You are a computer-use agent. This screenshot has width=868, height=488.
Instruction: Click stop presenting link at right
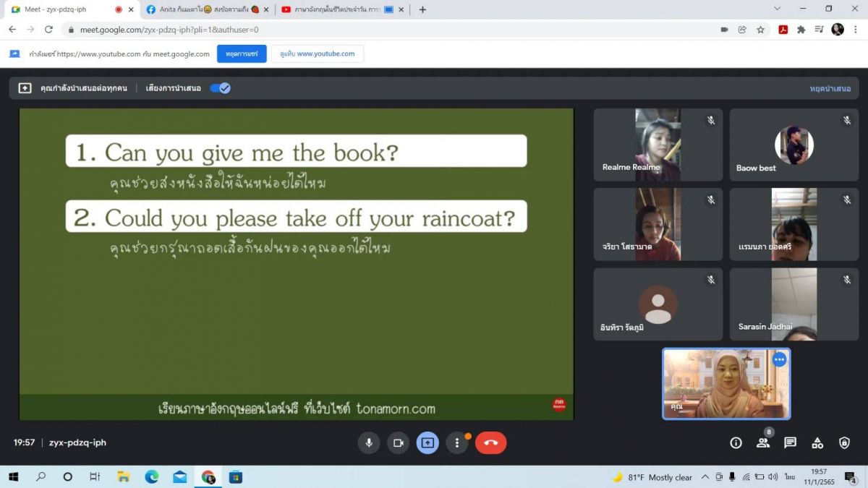tap(830, 88)
